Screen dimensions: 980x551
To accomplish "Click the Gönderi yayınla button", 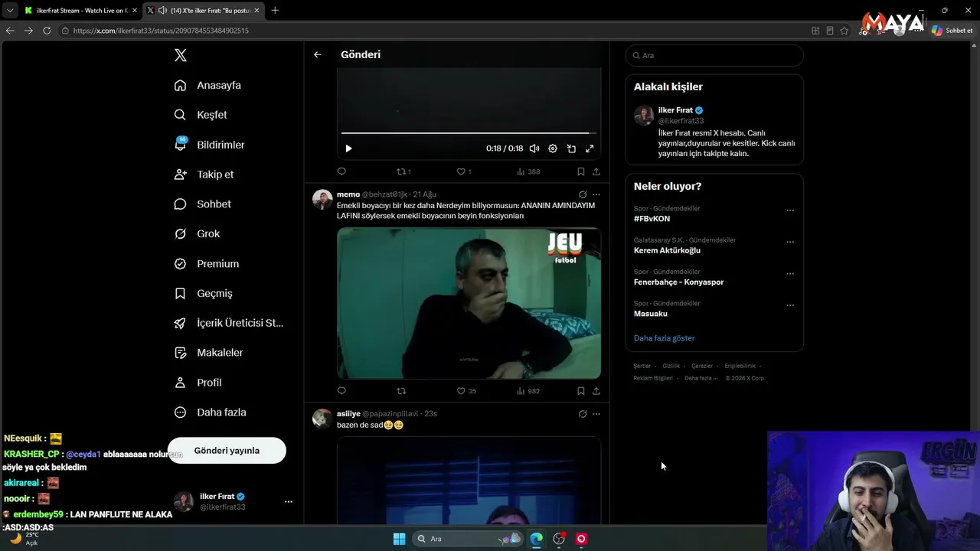I will point(227,451).
